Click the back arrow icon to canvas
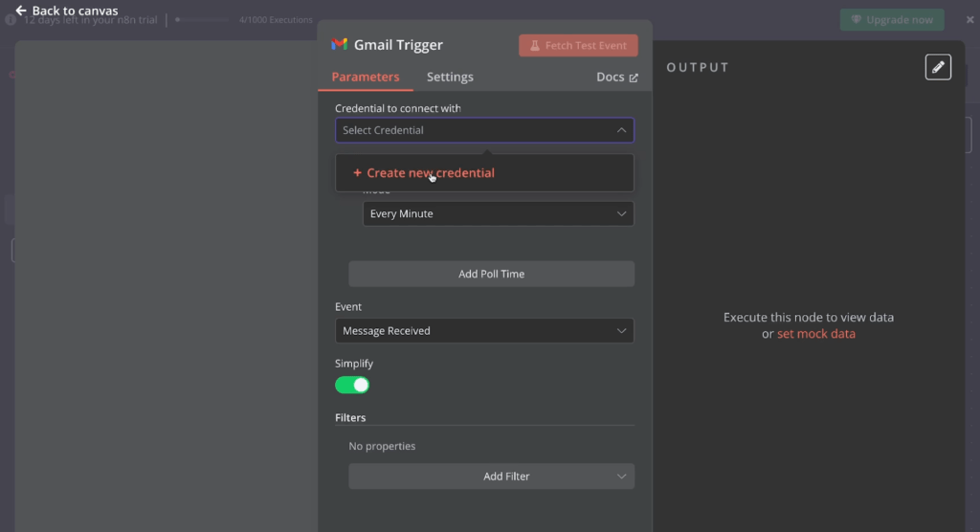 (21, 11)
